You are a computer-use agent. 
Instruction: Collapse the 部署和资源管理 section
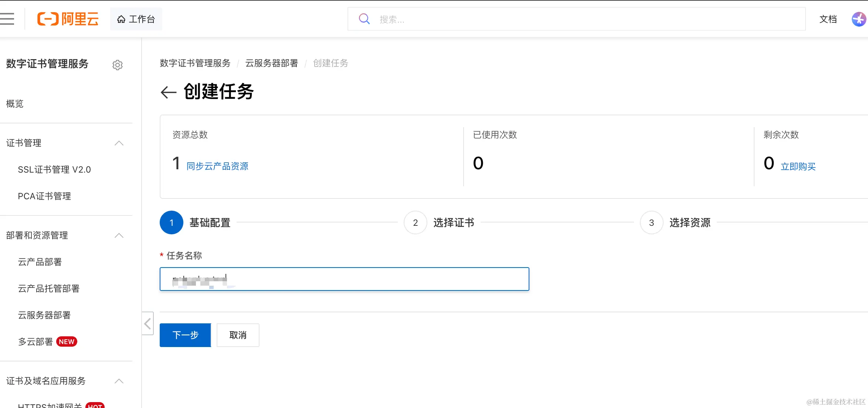click(x=119, y=235)
